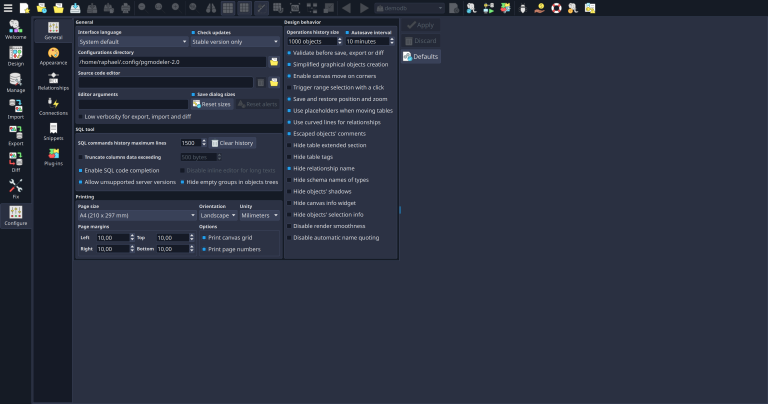
Task: Create a new model from the toolbar
Action: pos(24,8)
